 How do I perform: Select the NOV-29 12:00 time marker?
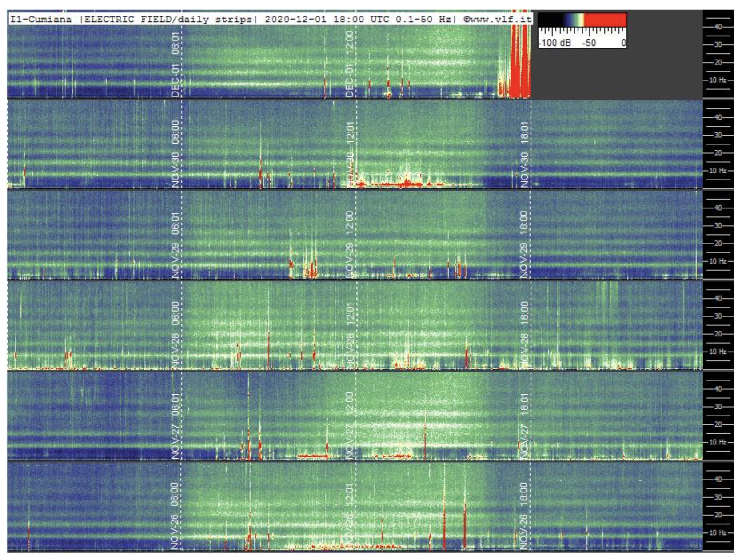tap(350, 244)
